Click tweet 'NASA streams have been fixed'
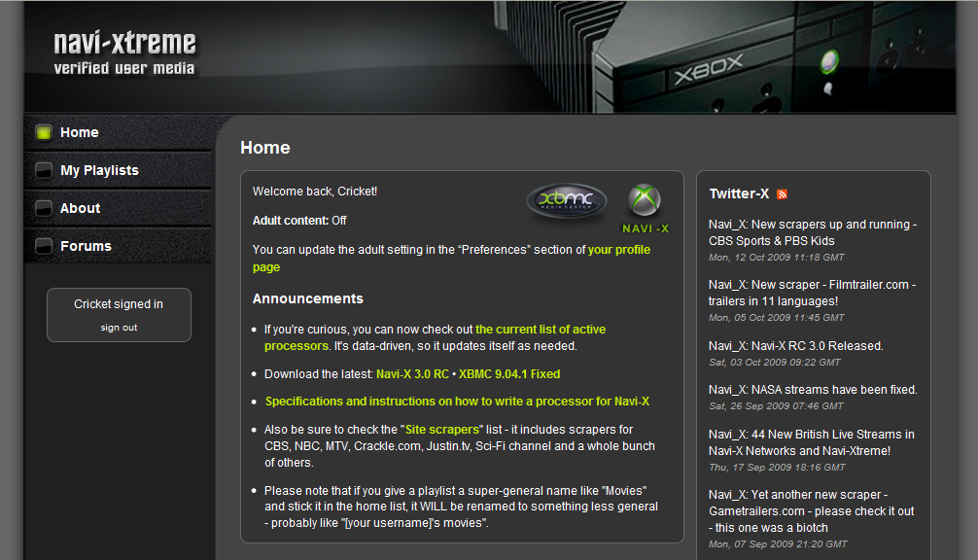This screenshot has height=560, width=978. (x=813, y=390)
